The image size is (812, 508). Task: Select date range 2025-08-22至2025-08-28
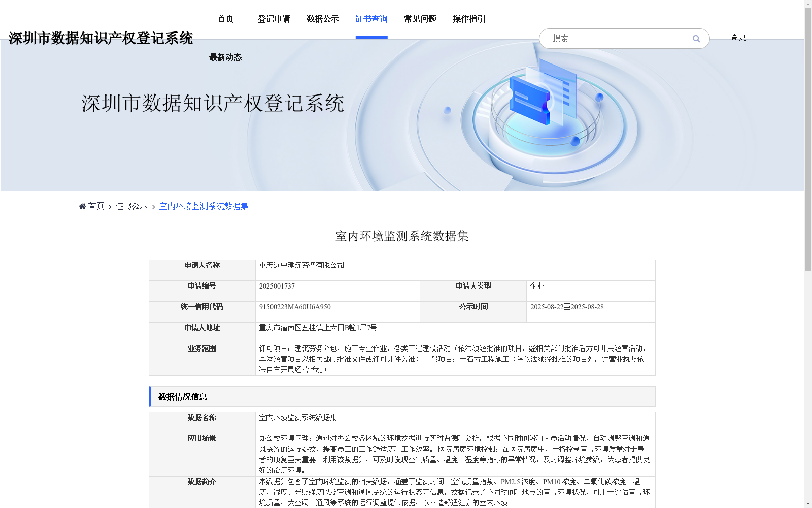point(567,307)
